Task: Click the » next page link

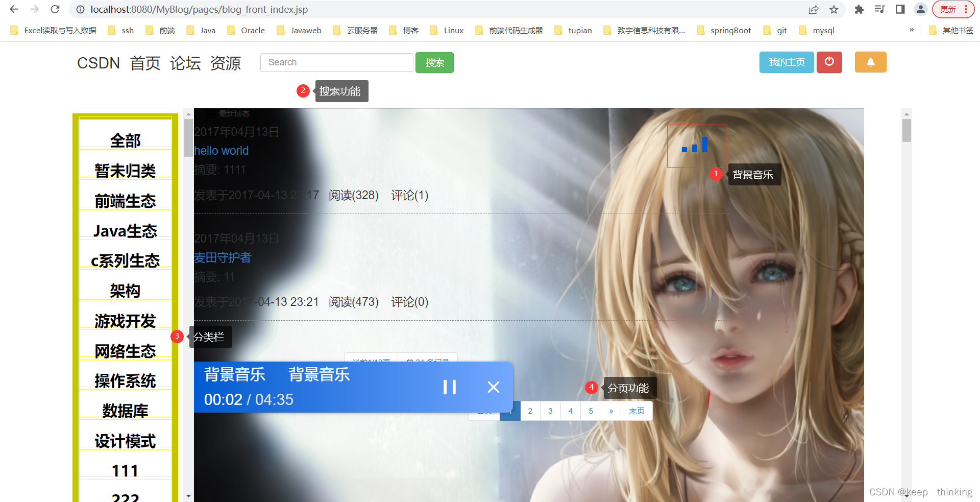Action: (x=611, y=411)
